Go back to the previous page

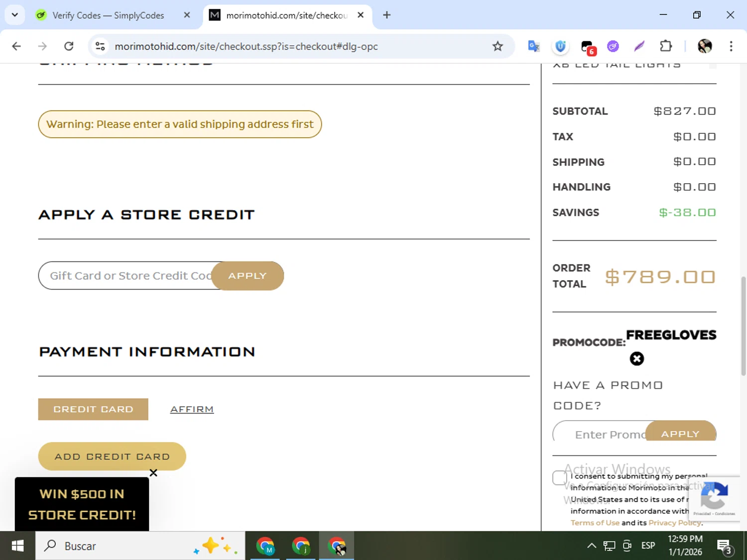[16, 46]
